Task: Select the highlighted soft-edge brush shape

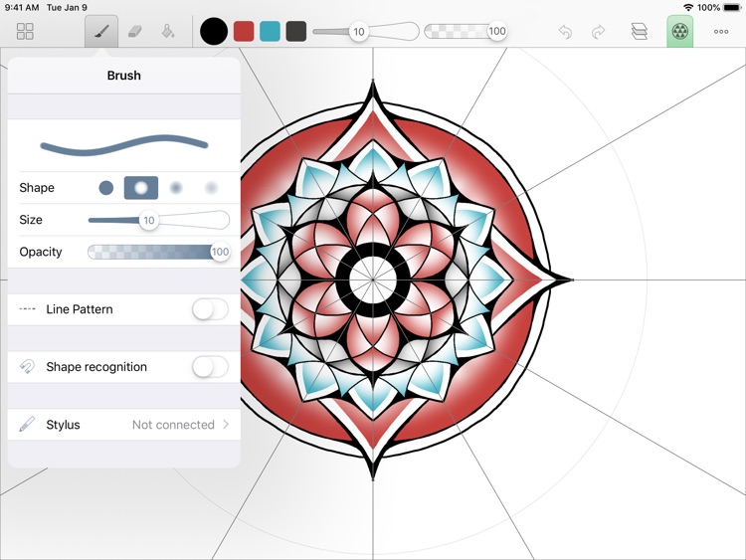Action: pyautogui.click(x=141, y=187)
